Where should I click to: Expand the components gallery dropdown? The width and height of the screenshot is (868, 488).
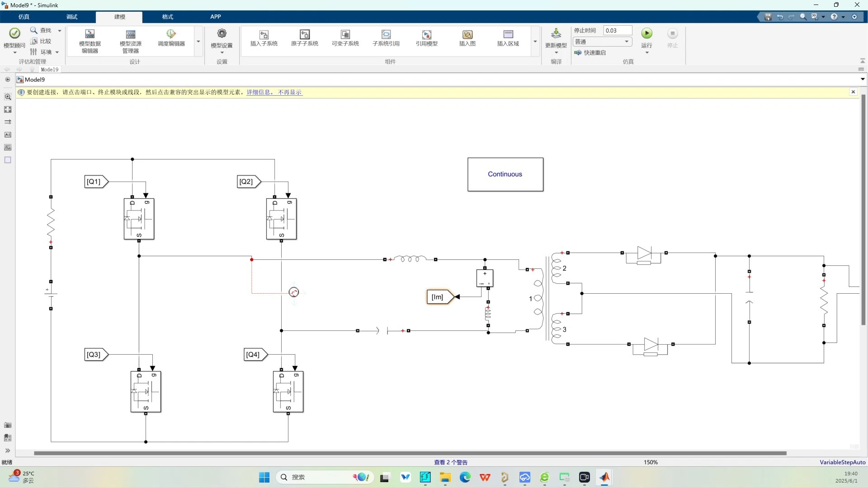tap(535, 42)
